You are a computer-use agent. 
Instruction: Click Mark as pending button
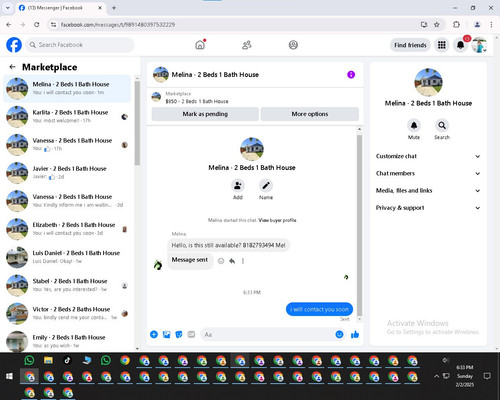205,114
